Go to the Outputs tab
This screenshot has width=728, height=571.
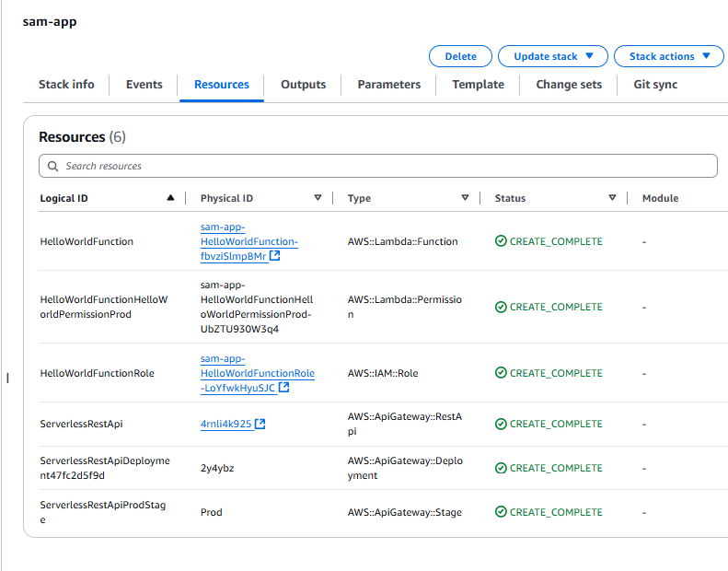pyautogui.click(x=303, y=85)
